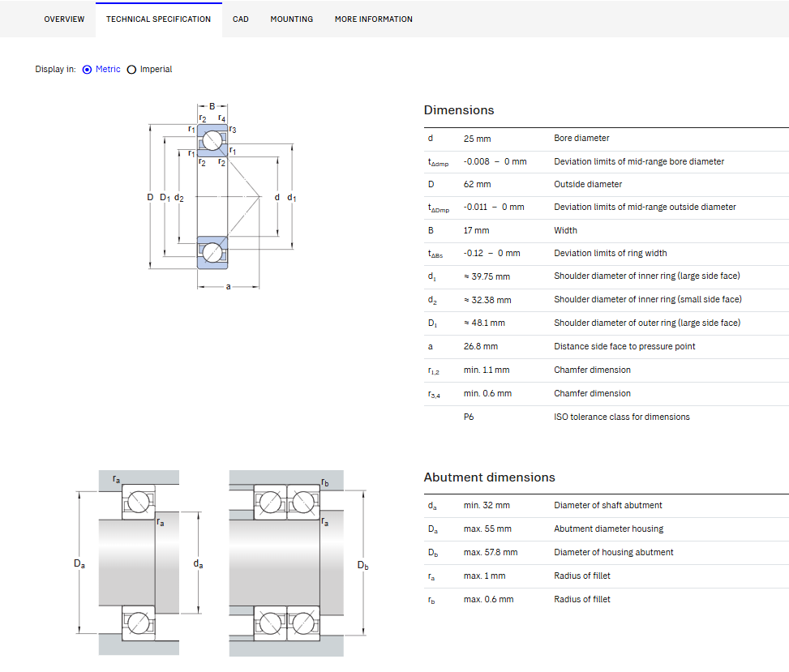Click the Width description text
The height and width of the screenshot is (672, 789).
[x=565, y=230]
